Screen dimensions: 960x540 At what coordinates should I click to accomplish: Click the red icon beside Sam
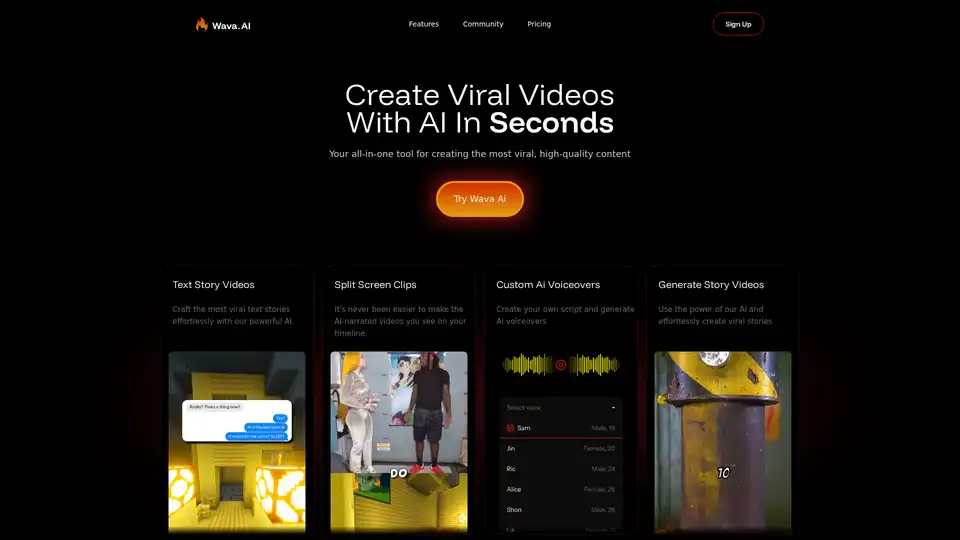pos(510,428)
